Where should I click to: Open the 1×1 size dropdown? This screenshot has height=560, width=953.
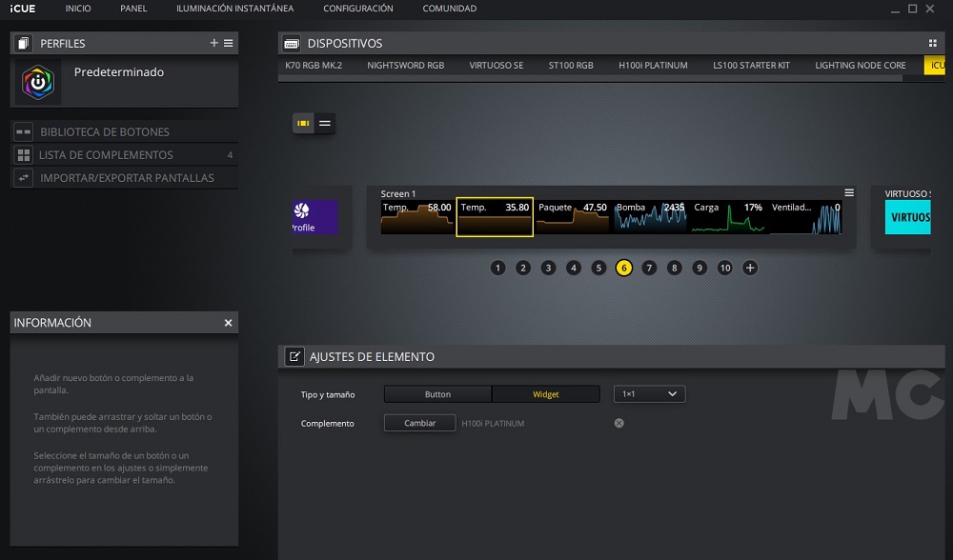[649, 393]
